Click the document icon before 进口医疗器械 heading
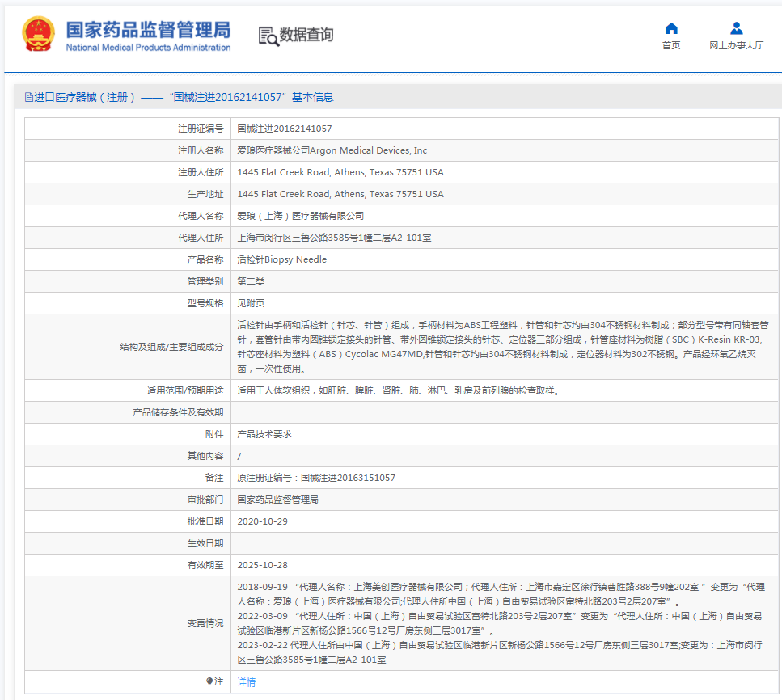782x700 pixels. (x=28, y=97)
